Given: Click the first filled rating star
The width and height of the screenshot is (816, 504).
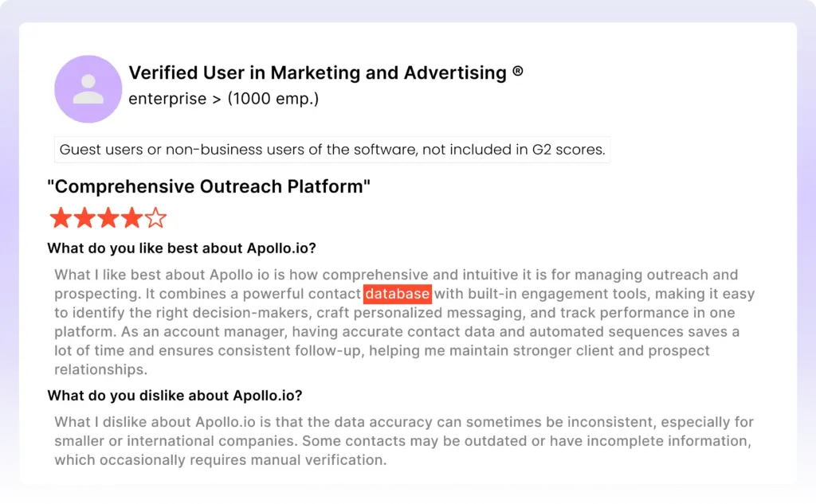Looking at the screenshot, I should click(x=61, y=218).
